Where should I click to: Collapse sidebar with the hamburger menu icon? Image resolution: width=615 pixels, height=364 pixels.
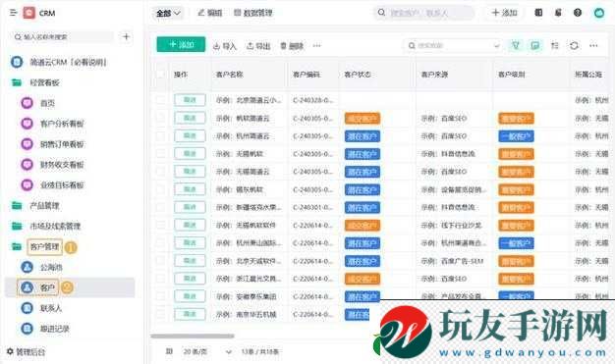tap(13, 13)
